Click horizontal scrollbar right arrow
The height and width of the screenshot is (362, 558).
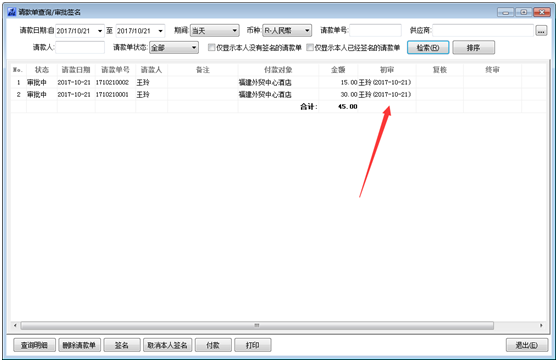(541, 325)
